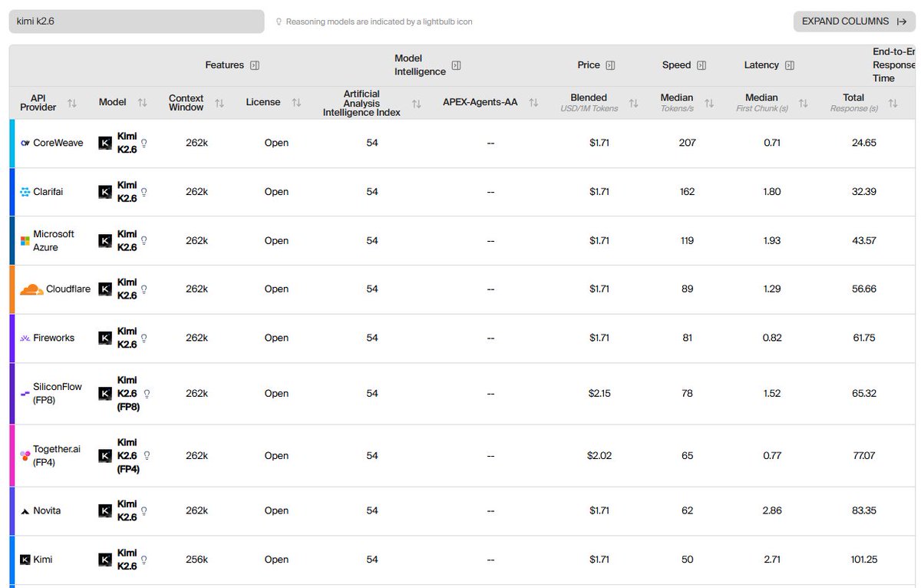Open the Fireworks provider link
The image size is (921, 588).
pos(54,338)
